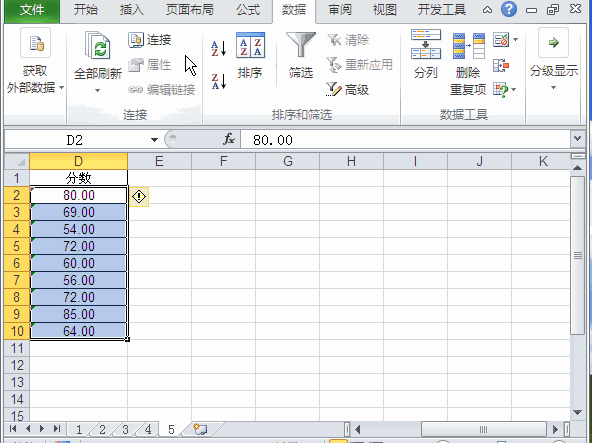The height and width of the screenshot is (443, 592).
Task: Click the 删除重复项 remove duplicates icon
Action: point(468,62)
